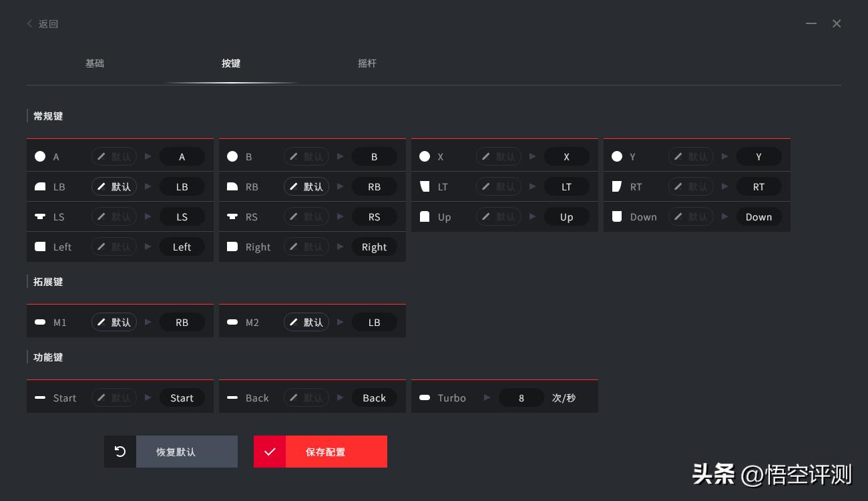Click the Turbo rate value 8
Screen dimensions: 868x501
521,397
